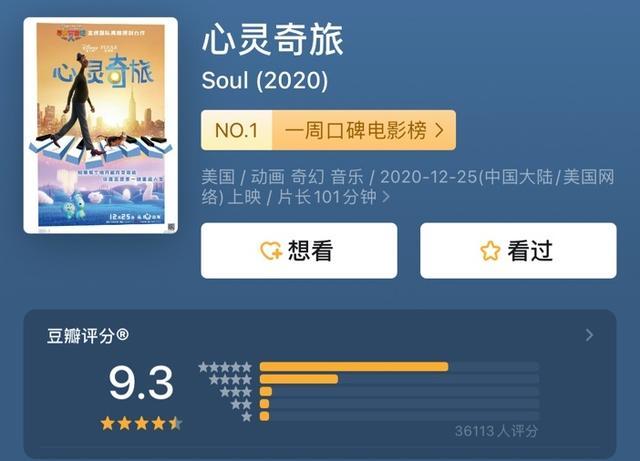Select the five-star row icon
This screenshot has height=461, width=640.
point(225,367)
